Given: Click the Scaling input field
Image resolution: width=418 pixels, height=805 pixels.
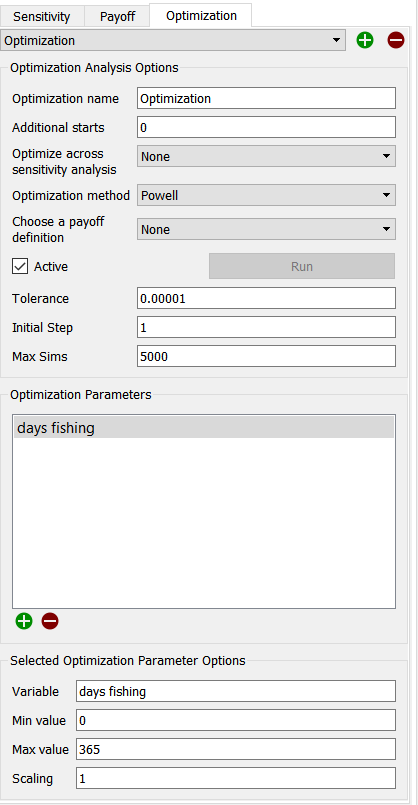Looking at the screenshot, I should 236,778.
